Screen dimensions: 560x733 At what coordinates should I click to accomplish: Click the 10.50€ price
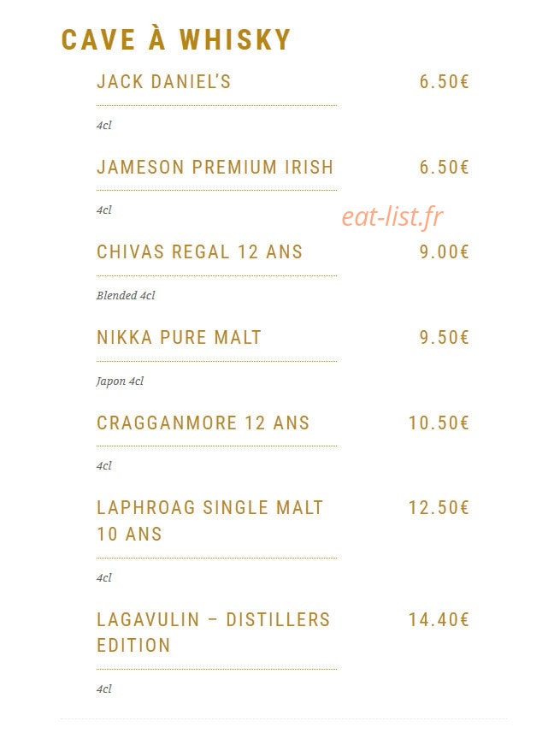click(x=439, y=423)
